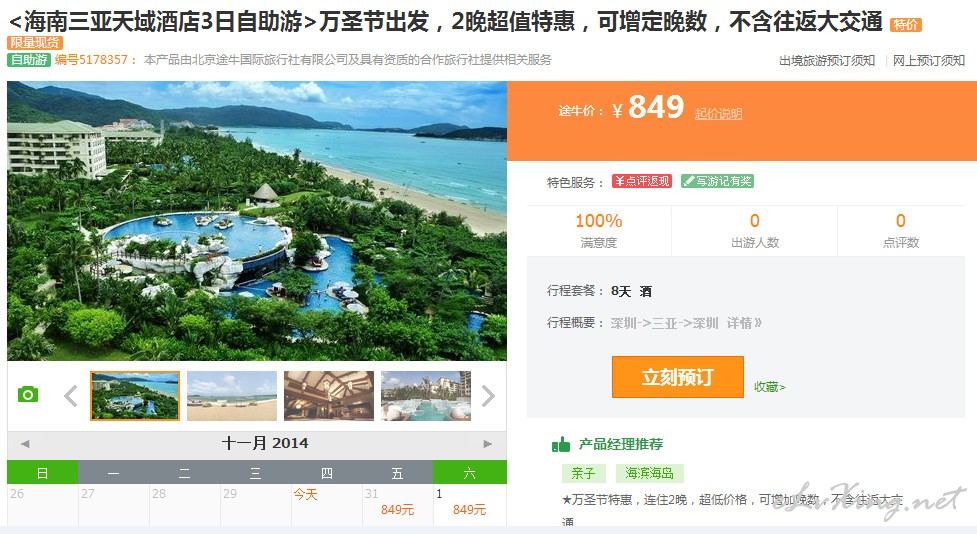Open 出境旅游预订须知 notice link
977x534 pixels.
[827, 60]
